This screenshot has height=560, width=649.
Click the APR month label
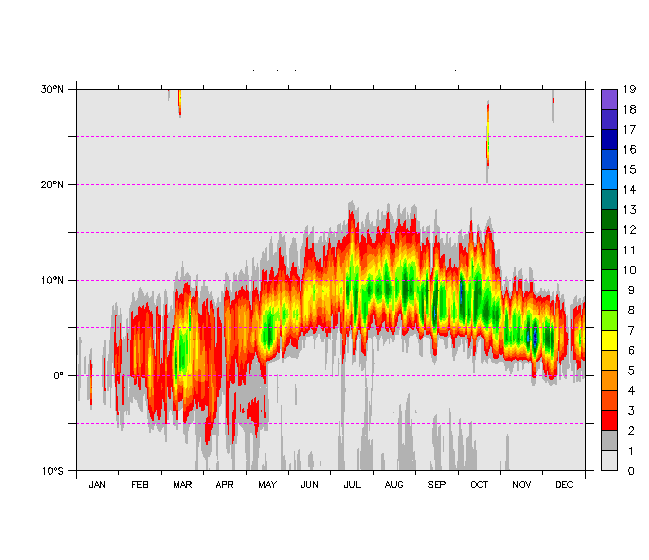224,485
